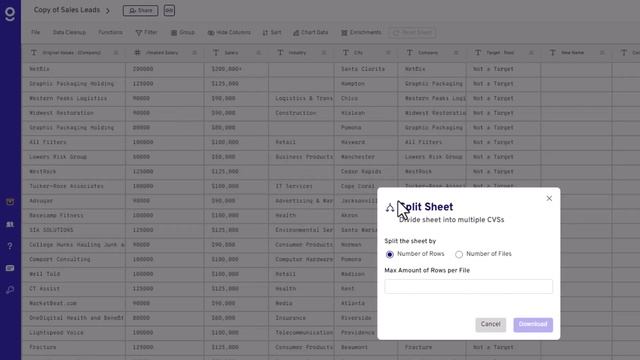Viewport: 640px width, 360px height.
Task: Select the Number of Rows radio button
Action: point(390,254)
